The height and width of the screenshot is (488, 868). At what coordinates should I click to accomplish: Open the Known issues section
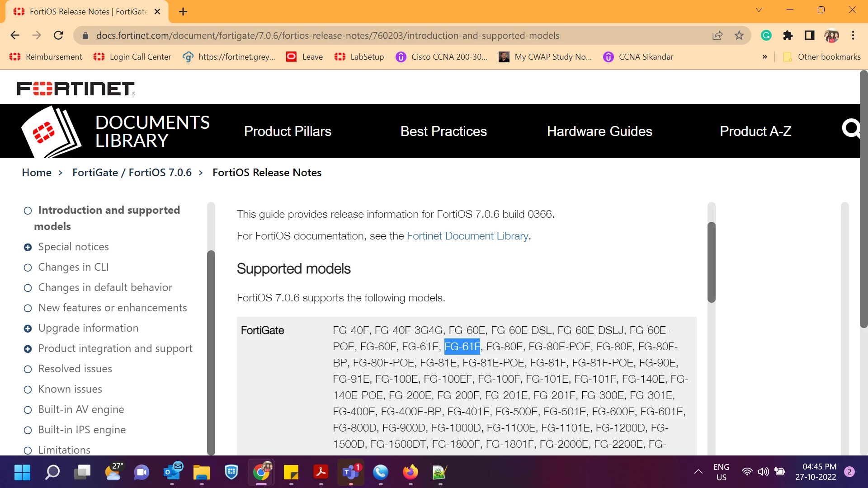[x=70, y=389]
